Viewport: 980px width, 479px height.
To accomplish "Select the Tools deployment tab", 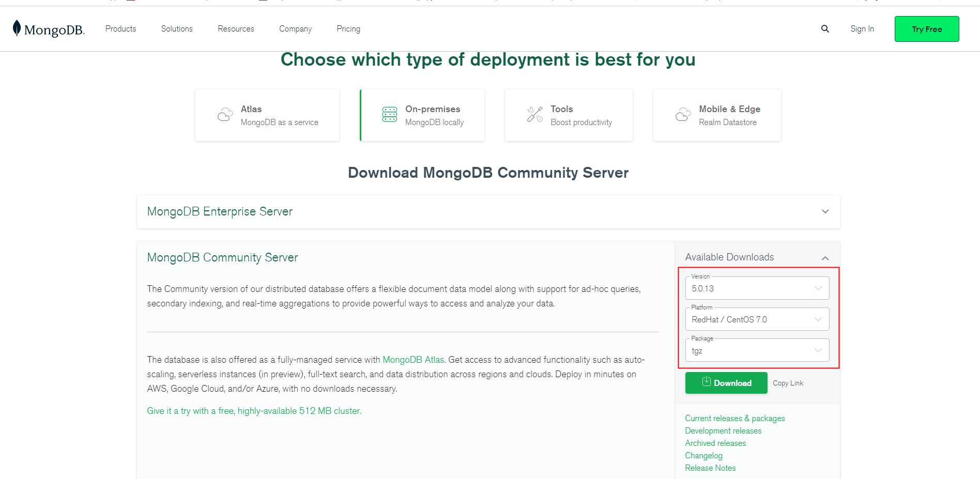I will coord(569,115).
